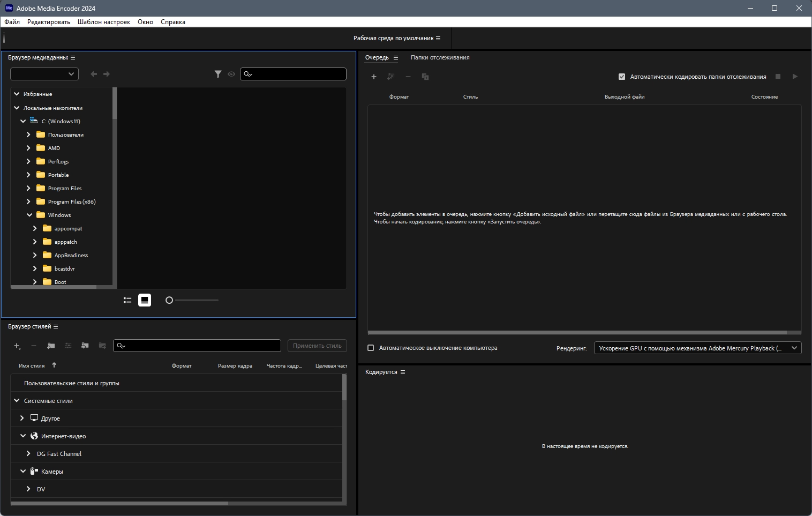Click the Выходной файл column header
This screenshot has height=516, width=812.
[625, 97]
